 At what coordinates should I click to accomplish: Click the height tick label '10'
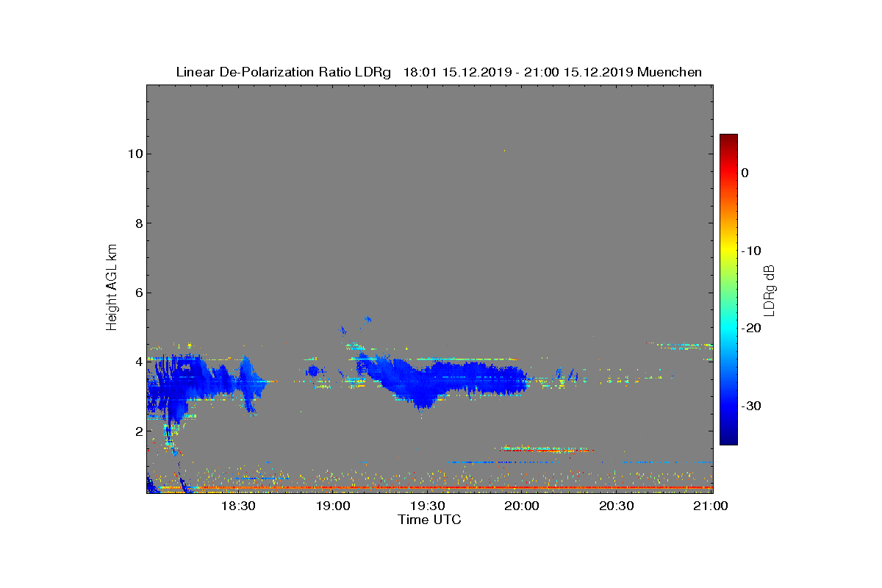(x=135, y=154)
